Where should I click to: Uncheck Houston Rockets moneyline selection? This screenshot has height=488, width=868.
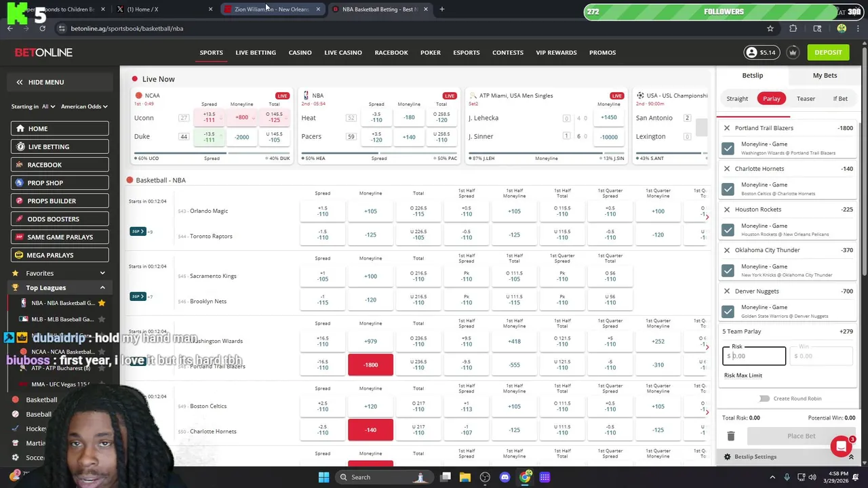click(728, 230)
